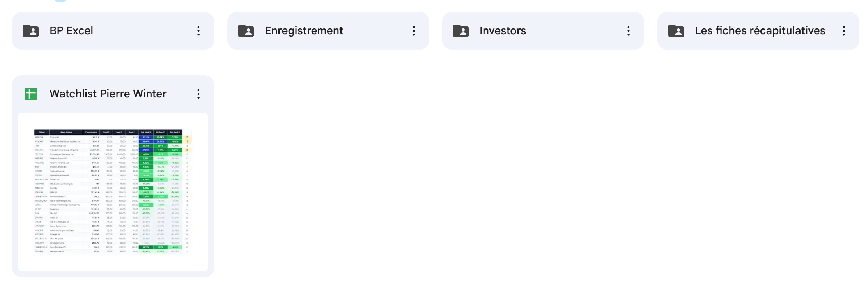
Task: Click the green Google Sheets file icon
Action: (x=31, y=94)
